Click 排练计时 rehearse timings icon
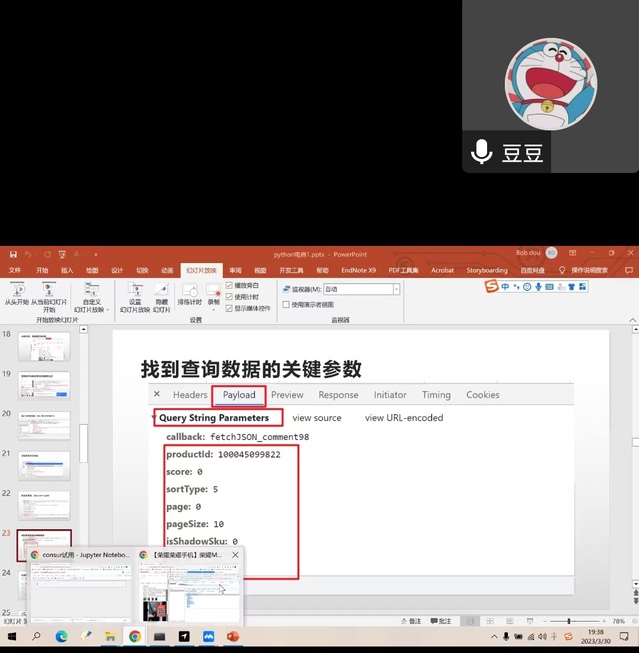 click(x=189, y=292)
